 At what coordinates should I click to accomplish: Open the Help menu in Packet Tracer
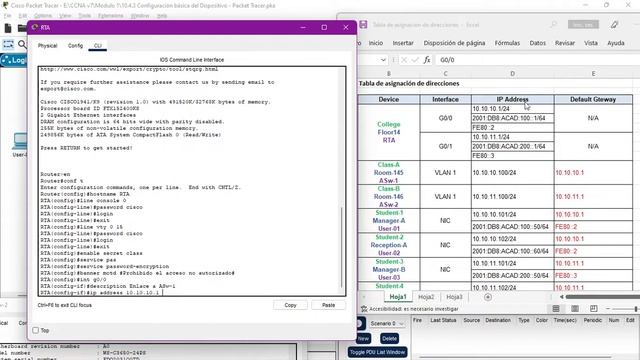(x=162, y=16)
